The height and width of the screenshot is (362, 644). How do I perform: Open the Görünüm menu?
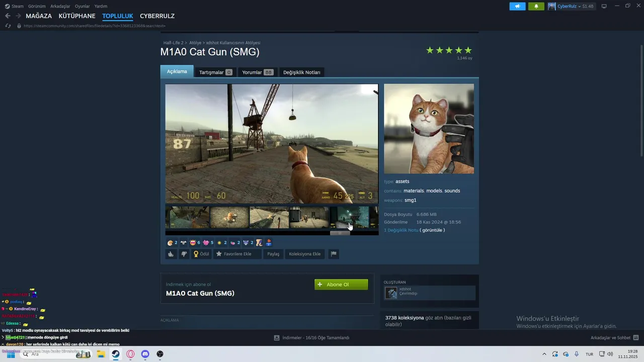click(x=37, y=6)
